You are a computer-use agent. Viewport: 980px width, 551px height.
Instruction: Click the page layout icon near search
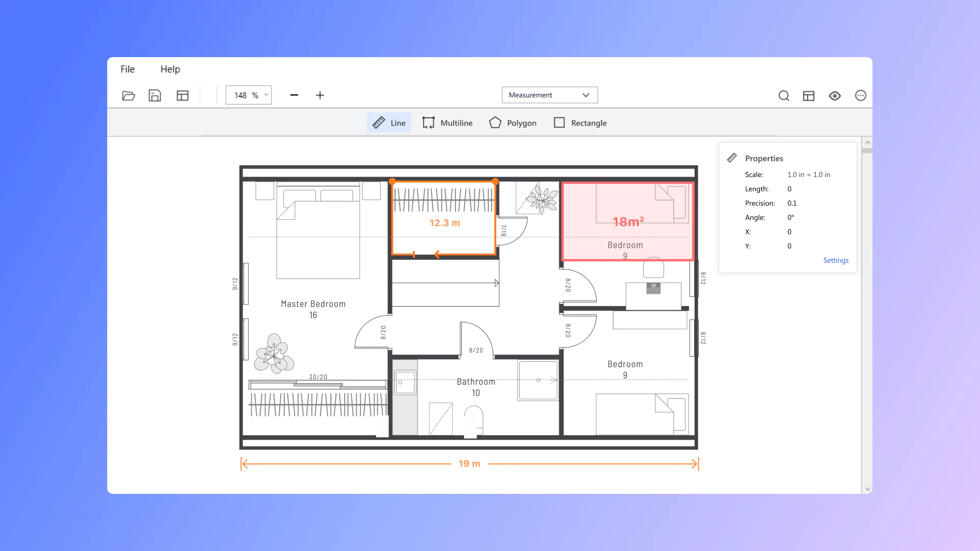pos(808,95)
